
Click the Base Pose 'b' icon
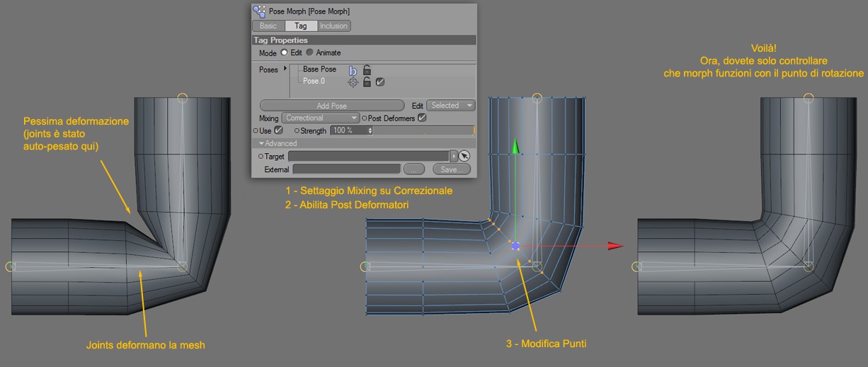click(353, 70)
